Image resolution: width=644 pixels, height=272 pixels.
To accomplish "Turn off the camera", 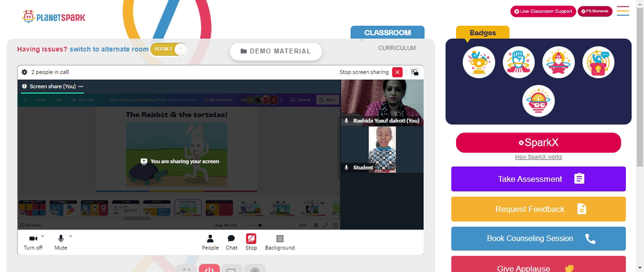I will [x=33, y=242].
